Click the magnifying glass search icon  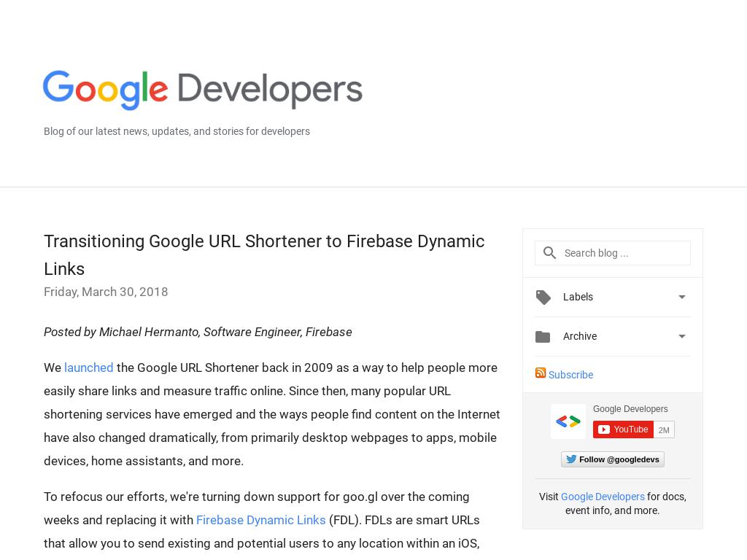tap(550, 253)
